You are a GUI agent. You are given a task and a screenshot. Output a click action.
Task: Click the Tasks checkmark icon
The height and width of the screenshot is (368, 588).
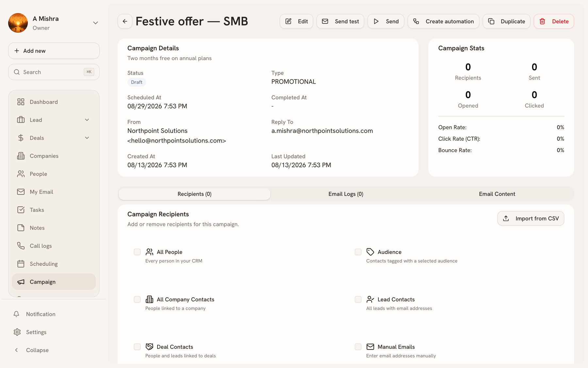tap(21, 210)
